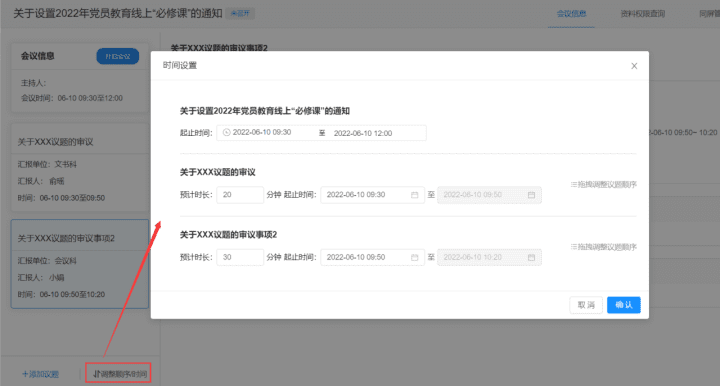The image size is (720, 387).
Task: Click 会议时间: 06-10 09:30至12:00 text
Action: point(72,98)
